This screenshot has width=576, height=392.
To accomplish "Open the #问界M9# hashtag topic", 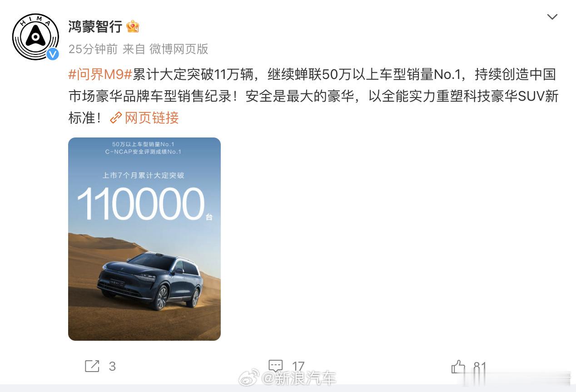I will click(x=100, y=74).
